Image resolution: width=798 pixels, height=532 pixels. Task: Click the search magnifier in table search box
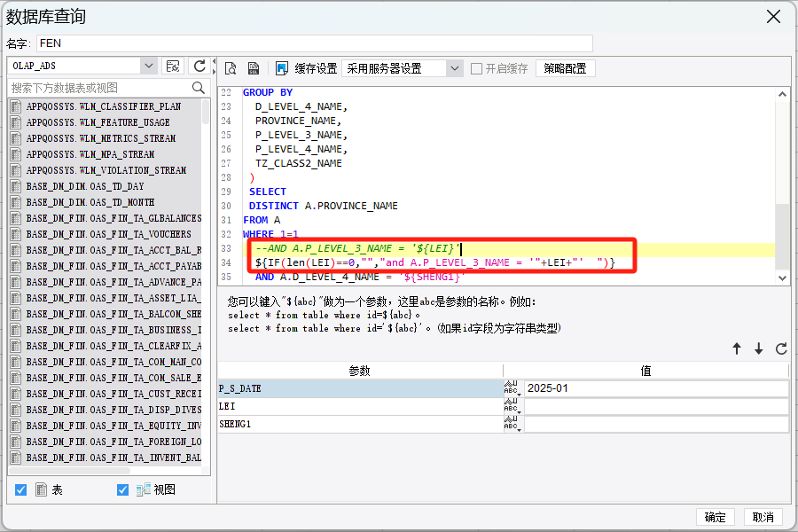coord(199,88)
